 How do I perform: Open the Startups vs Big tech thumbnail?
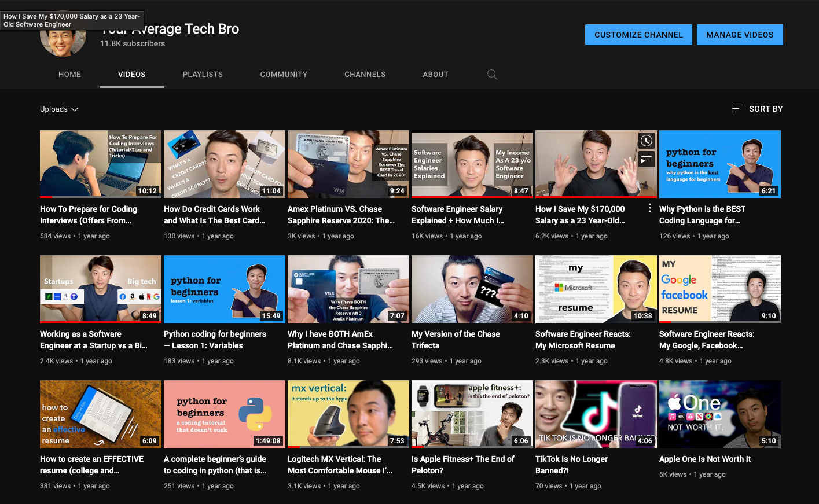click(101, 289)
